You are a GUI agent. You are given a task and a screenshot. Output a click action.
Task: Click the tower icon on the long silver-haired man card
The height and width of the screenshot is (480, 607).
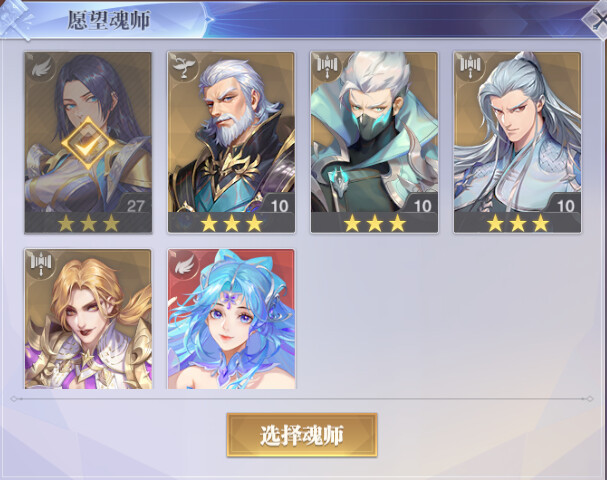471,67
